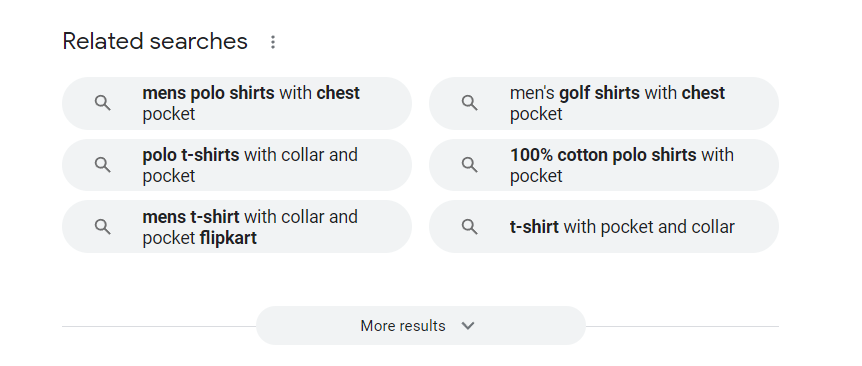Open mens t-shirt with collar and pocket suggestion
Screen dimensions: 862x366
click(x=236, y=226)
